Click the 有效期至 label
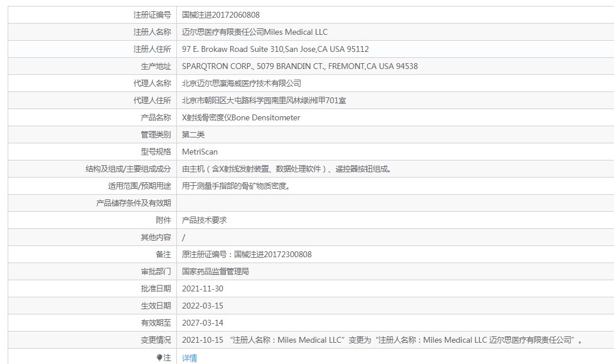 [156, 323]
